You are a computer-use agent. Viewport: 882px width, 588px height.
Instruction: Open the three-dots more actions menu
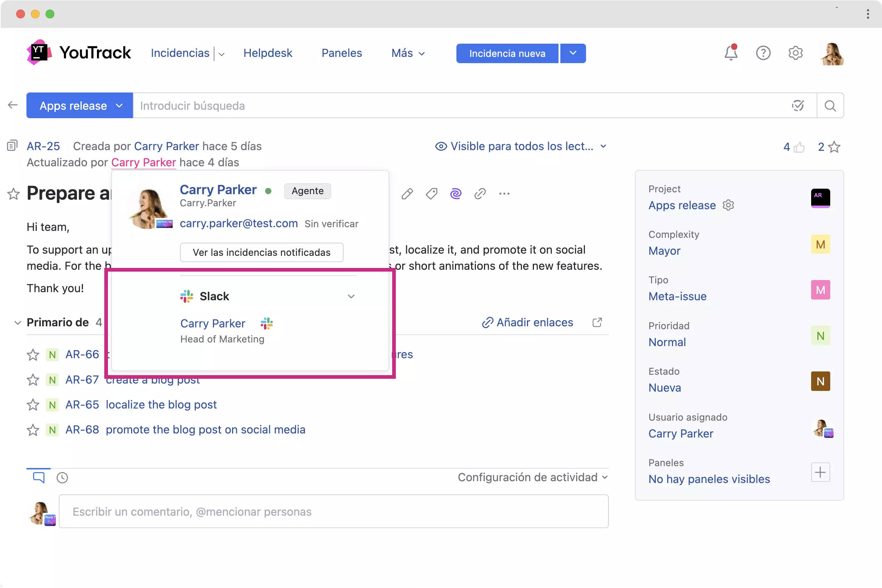(x=504, y=193)
